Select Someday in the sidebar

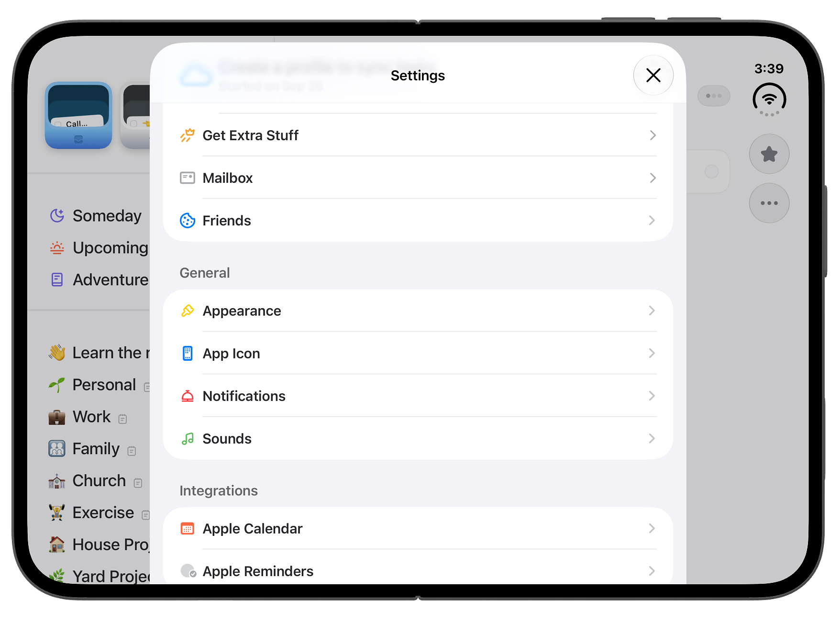pyautogui.click(x=96, y=216)
